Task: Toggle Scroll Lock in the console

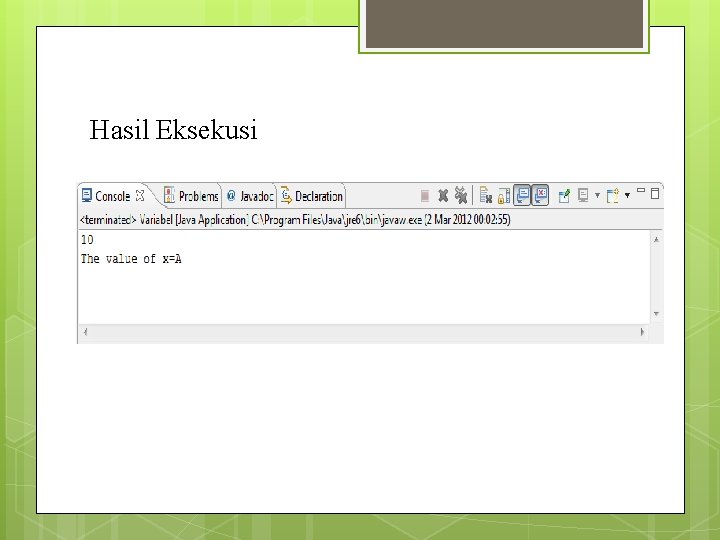Action: [504, 196]
